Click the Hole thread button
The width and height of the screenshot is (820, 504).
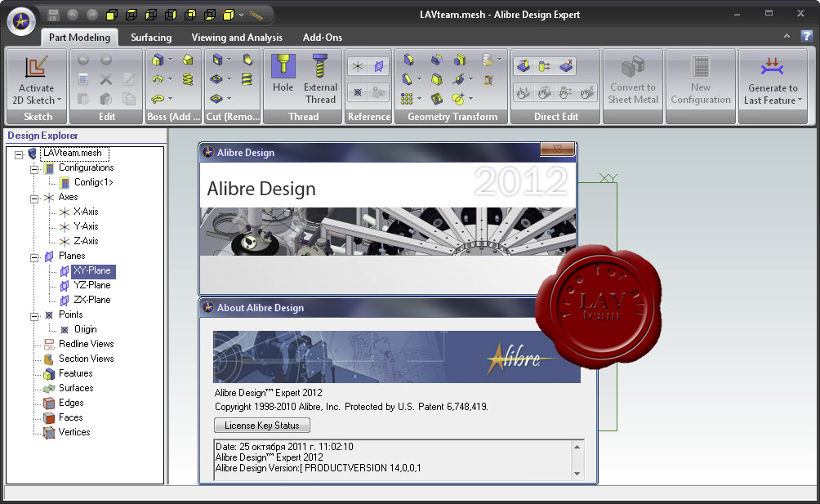(x=283, y=74)
